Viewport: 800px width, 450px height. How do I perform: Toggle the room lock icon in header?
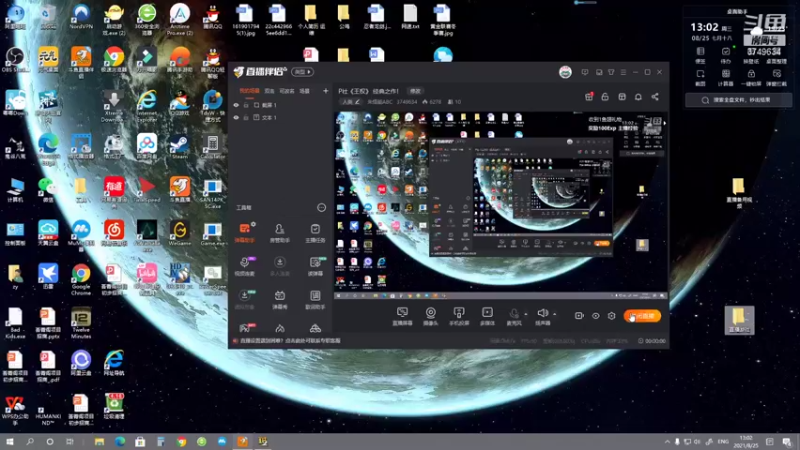tap(605, 97)
